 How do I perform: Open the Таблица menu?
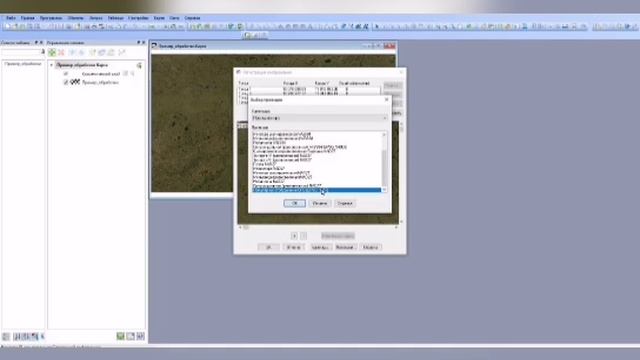click(116, 18)
